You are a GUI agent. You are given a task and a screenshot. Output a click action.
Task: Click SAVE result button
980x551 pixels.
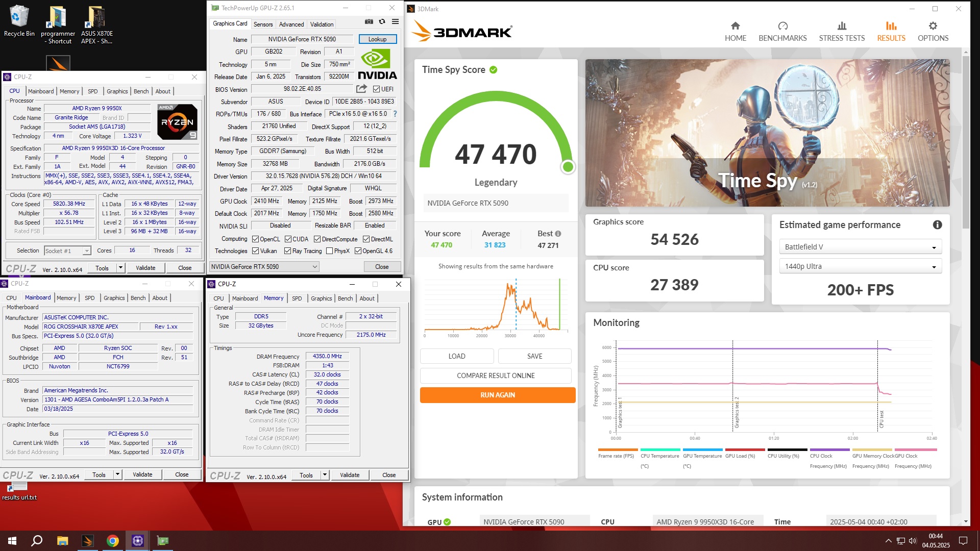[x=534, y=356]
